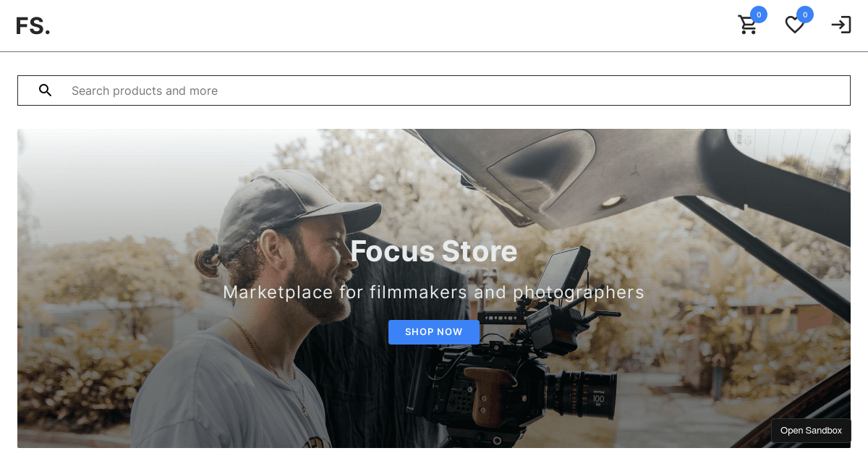868x456 pixels.
Task: Check saved favorites using the heart icon
Action: click(794, 25)
